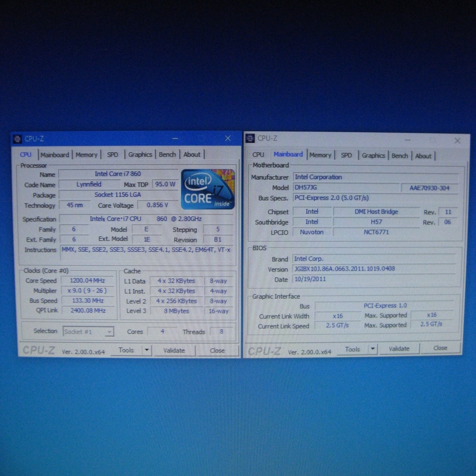Image resolution: width=476 pixels, height=476 pixels.
Task: Switch to the Memory tab in the left window
Action: pyautogui.click(x=86, y=155)
